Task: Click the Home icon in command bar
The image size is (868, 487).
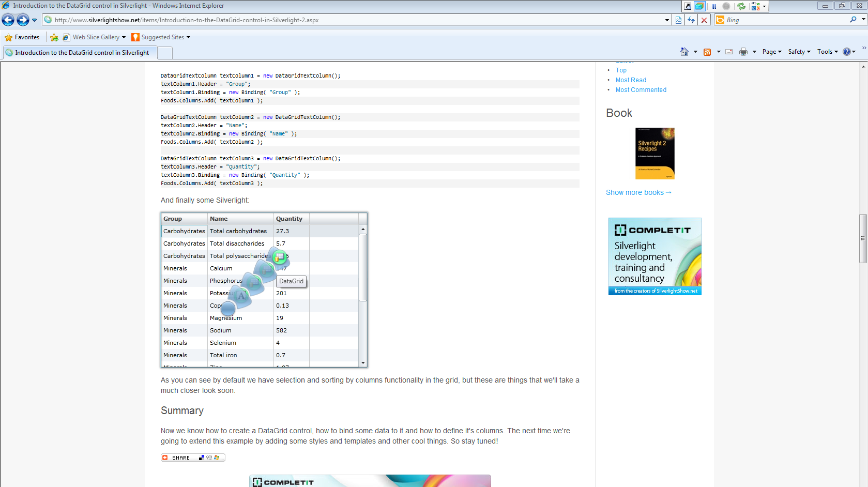Action: pyautogui.click(x=684, y=52)
